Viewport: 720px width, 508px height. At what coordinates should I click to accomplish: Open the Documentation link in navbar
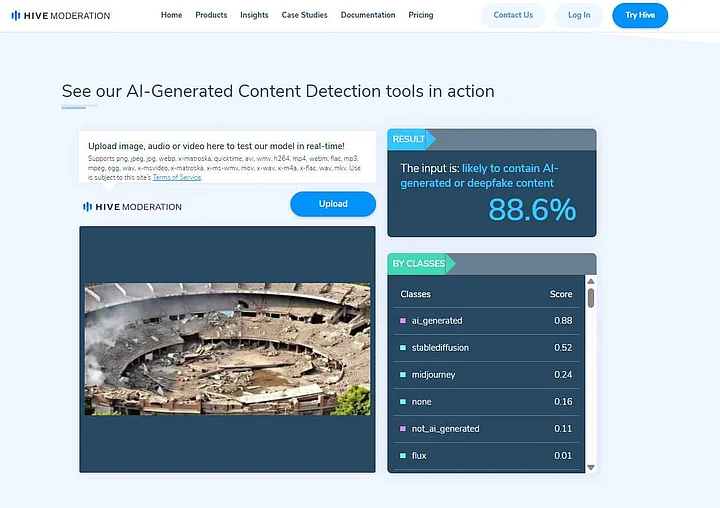367,15
